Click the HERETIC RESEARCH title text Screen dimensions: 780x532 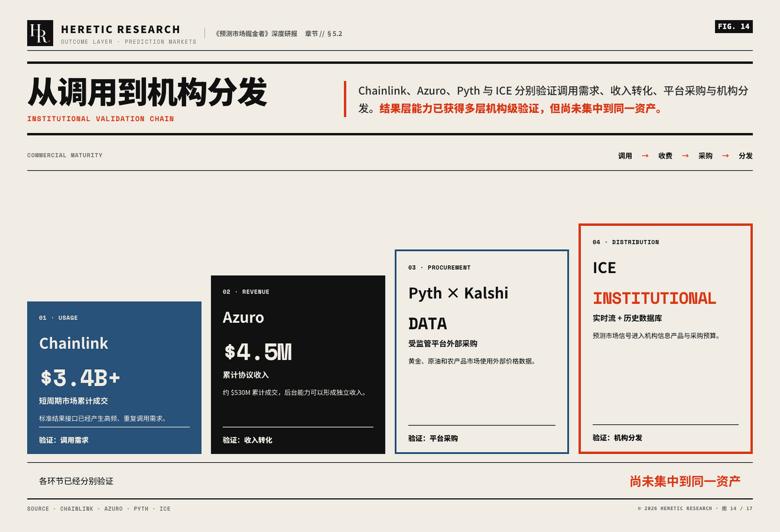pyautogui.click(x=121, y=30)
